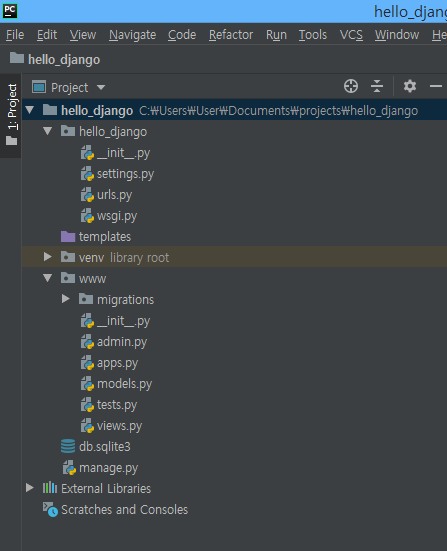Click the settings.py Python file icon
447x551 pixels.
point(87,174)
